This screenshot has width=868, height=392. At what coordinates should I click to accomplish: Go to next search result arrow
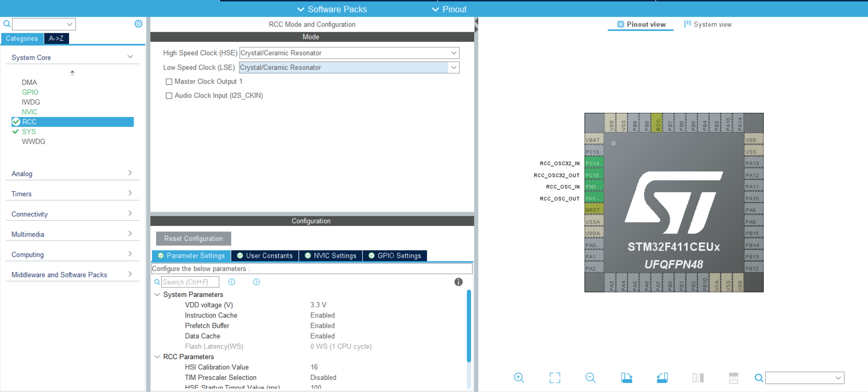[257, 282]
